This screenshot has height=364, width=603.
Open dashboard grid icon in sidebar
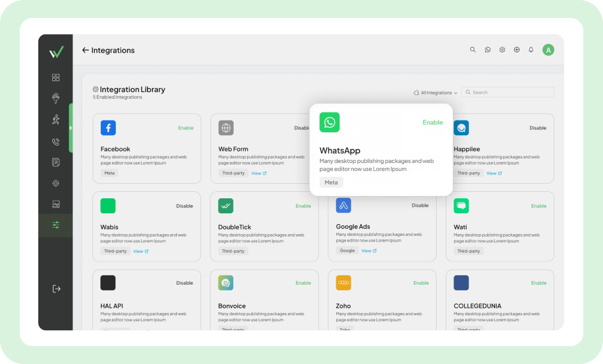coord(56,78)
